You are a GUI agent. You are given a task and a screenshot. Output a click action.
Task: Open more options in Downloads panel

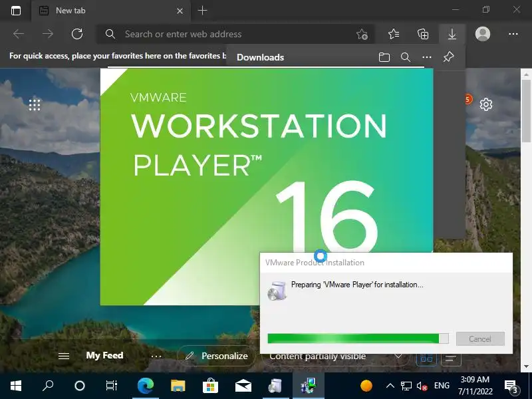tap(427, 57)
